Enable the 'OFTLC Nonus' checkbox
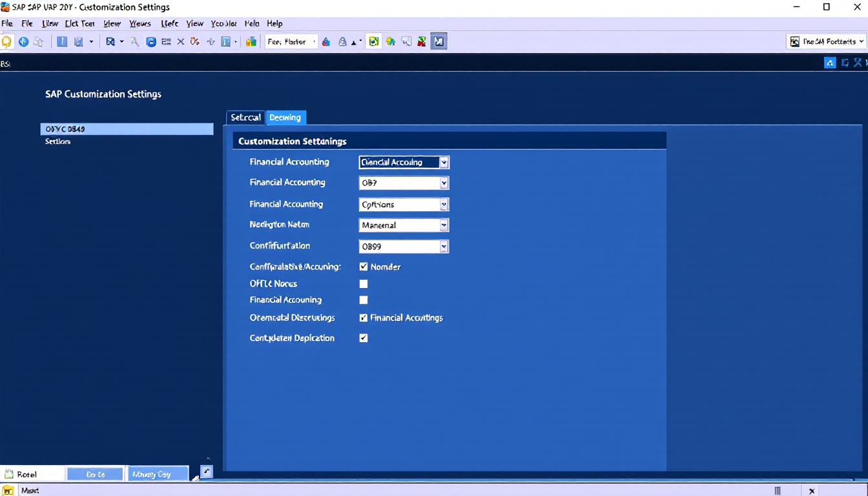This screenshot has width=868, height=496. click(364, 284)
